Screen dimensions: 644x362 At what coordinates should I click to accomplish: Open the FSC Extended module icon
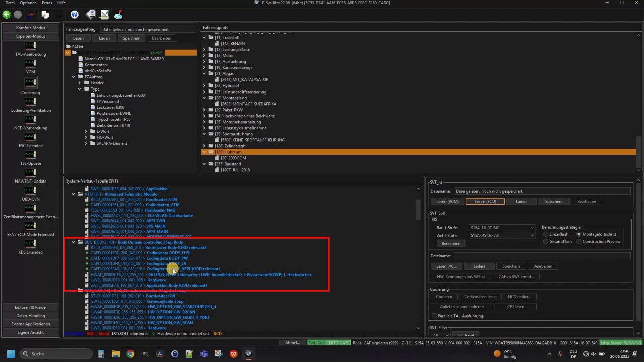30,137
